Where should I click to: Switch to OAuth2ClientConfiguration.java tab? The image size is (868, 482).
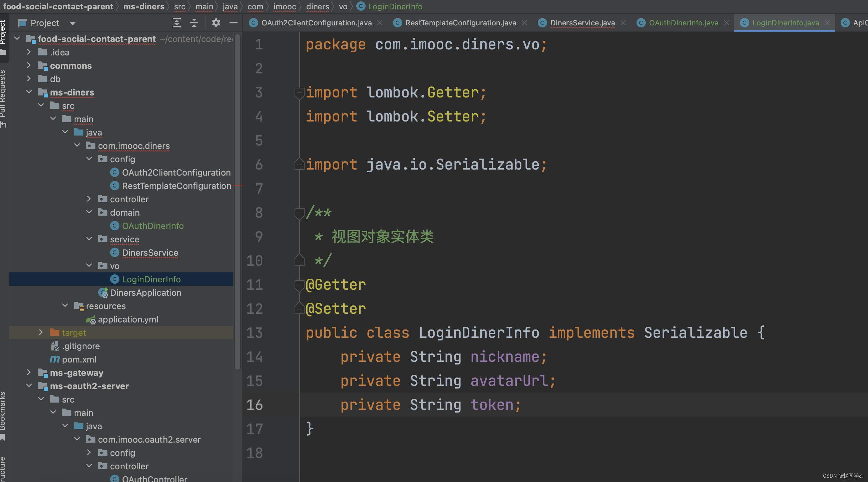point(316,23)
